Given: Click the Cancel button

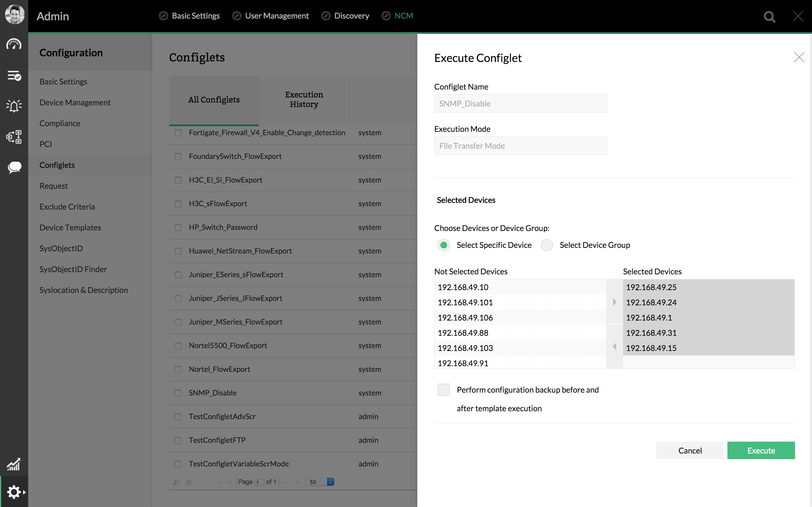Looking at the screenshot, I should coord(690,450).
